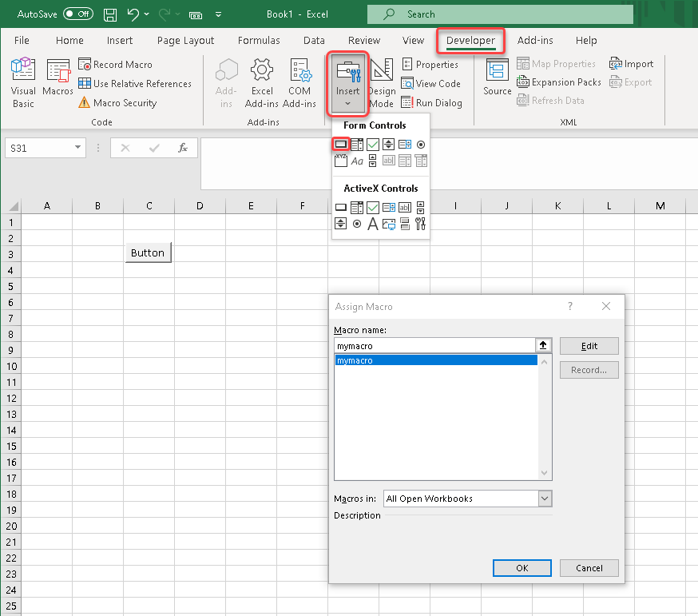Click the Save icon in title bar
698x616 pixels.
click(x=110, y=14)
